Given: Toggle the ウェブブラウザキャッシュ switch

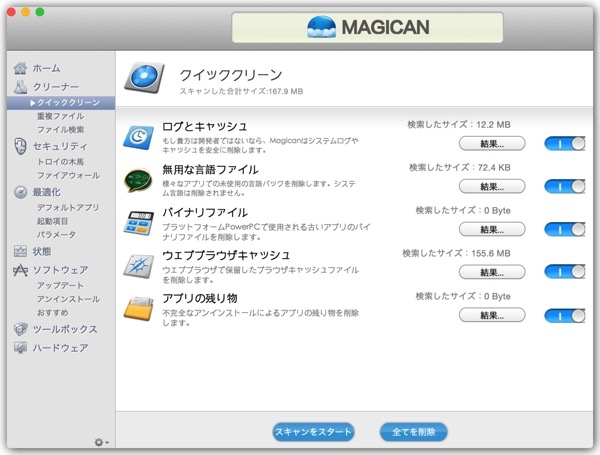Looking at the screenshot, I should point(565,272).
